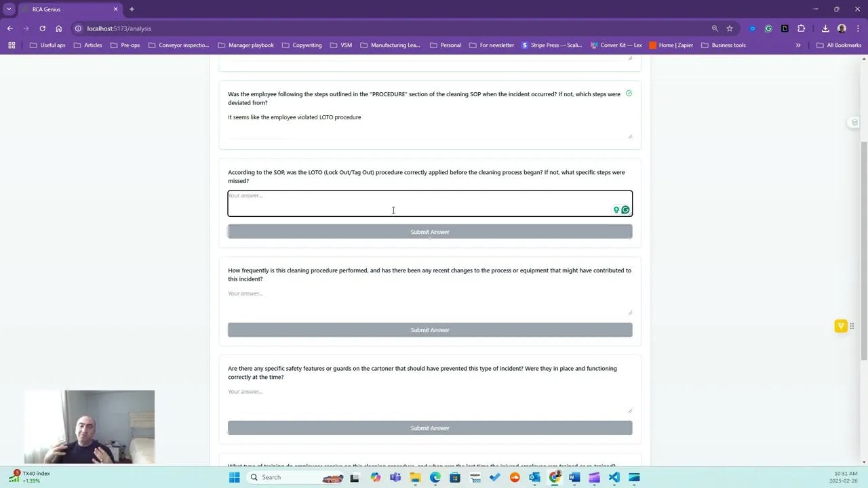Screen dimensions: 868x488
Task: Reload the analysis page
Action: point(42,28)
